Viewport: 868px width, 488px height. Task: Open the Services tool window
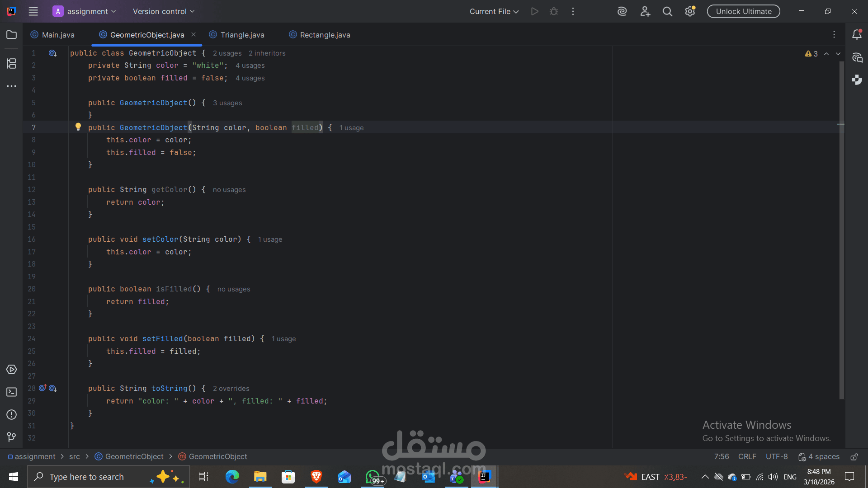[x=11, y=370]
